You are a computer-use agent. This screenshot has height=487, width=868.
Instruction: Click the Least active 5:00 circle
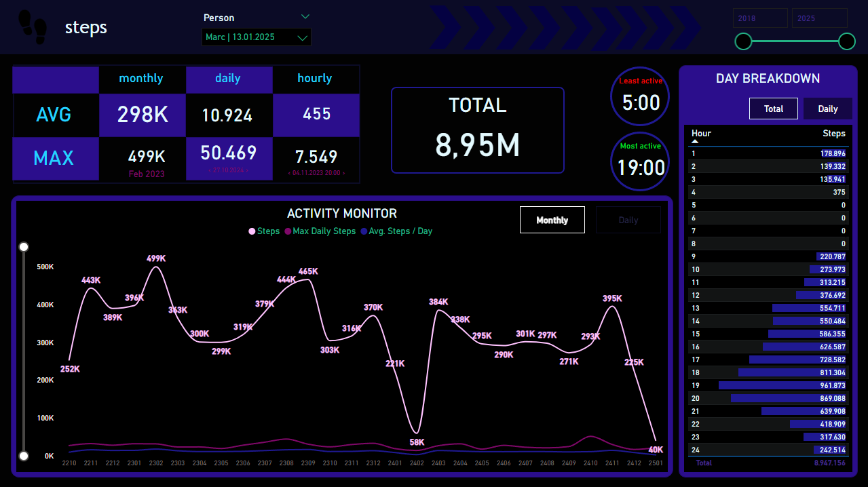[x=640, y=96]
